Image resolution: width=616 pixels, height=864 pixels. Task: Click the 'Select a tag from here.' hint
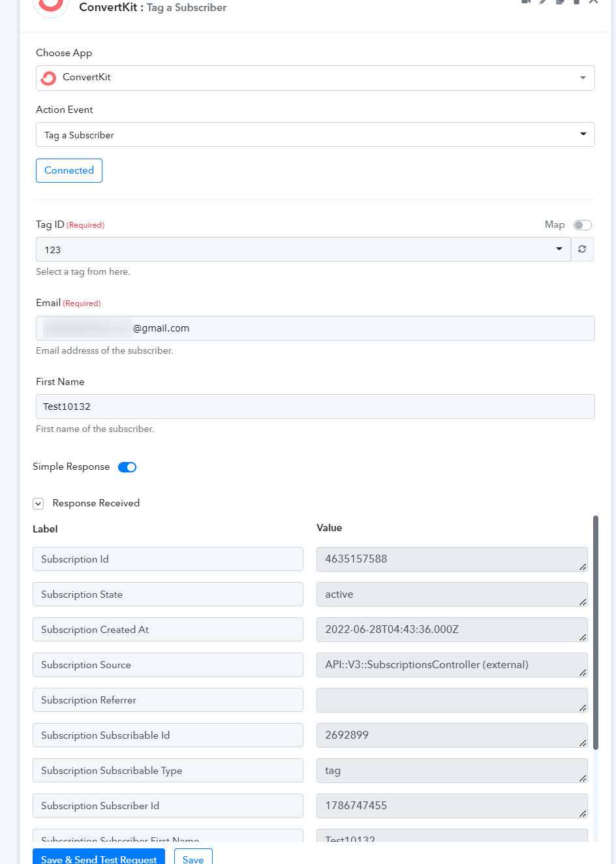tap(83, 272)
